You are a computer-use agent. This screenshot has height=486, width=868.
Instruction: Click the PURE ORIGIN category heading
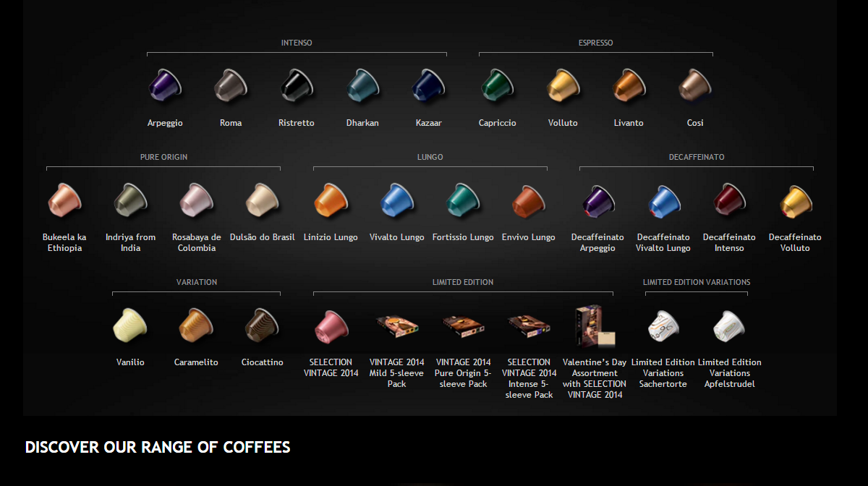tap(163, 157)
